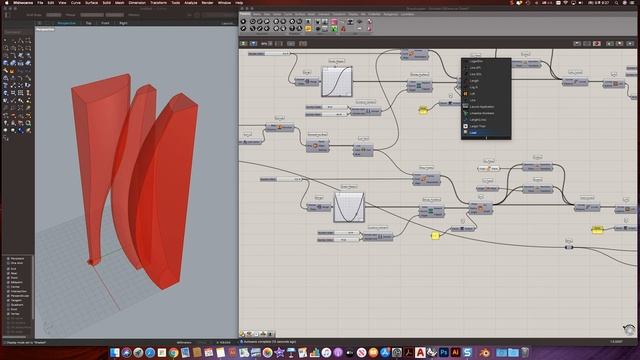Viewport: 640px width, 360px height.
Task: Click the yellow panel near upper Graph Mapper
Action: point(423,109)
